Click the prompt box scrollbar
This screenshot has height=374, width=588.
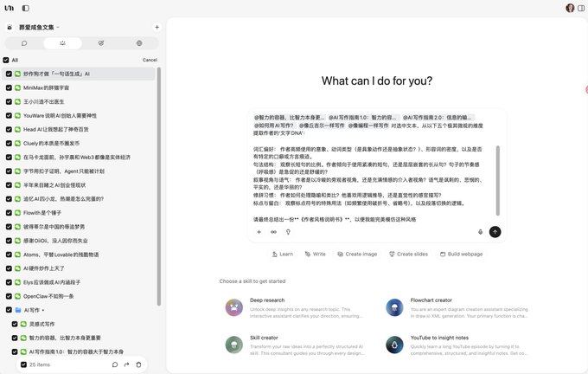497,181
